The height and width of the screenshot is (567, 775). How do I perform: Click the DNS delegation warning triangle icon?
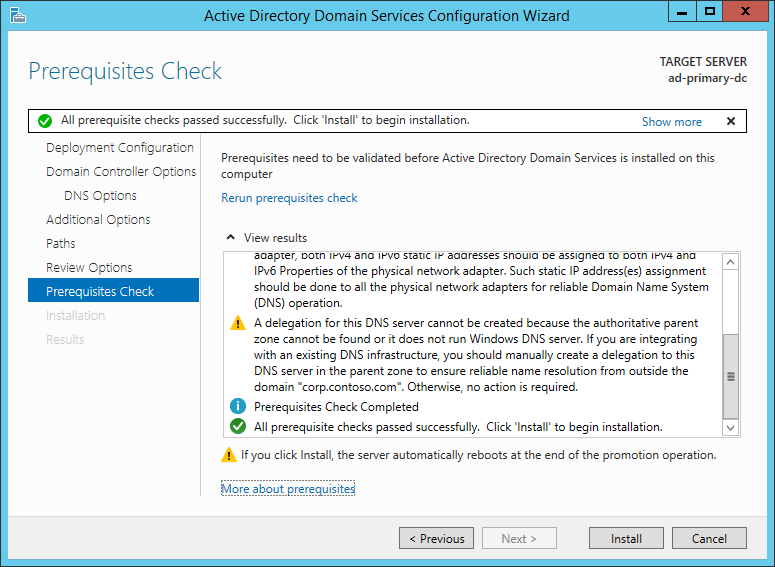click(x=238, y=323)
